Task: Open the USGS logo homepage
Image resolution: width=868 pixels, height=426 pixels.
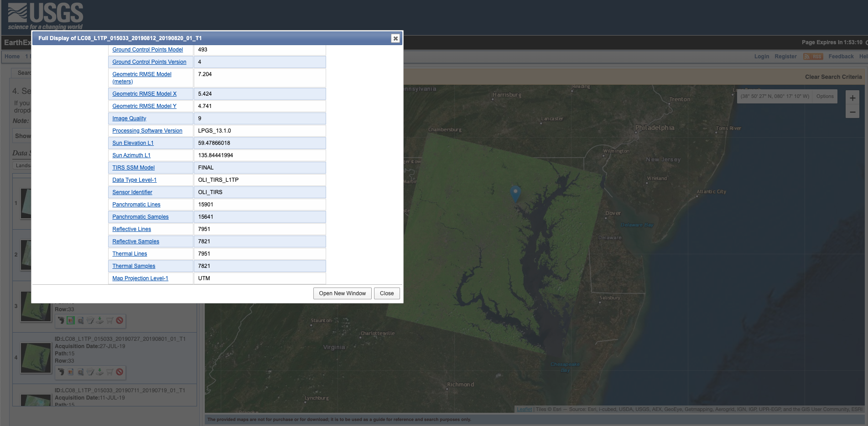Action: point(46,15)
